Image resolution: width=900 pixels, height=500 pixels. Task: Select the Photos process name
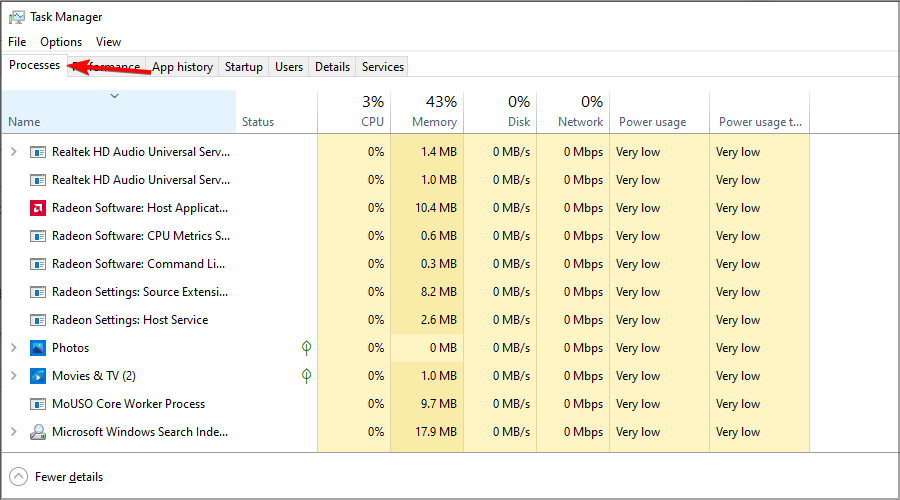(x=71, y=348)
